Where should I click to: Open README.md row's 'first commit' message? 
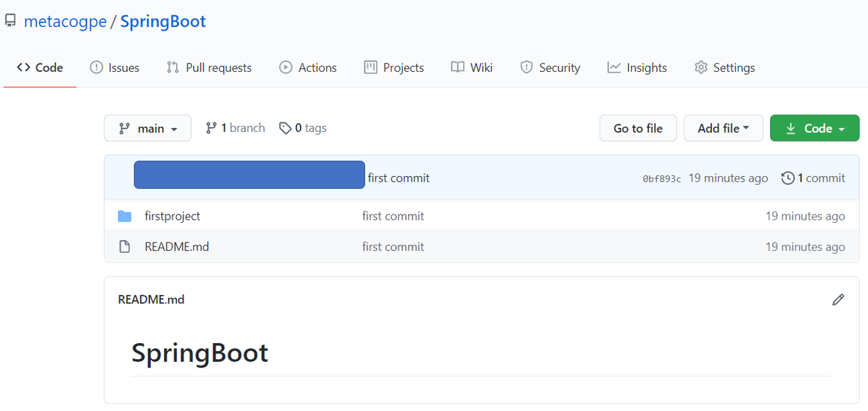393,247
